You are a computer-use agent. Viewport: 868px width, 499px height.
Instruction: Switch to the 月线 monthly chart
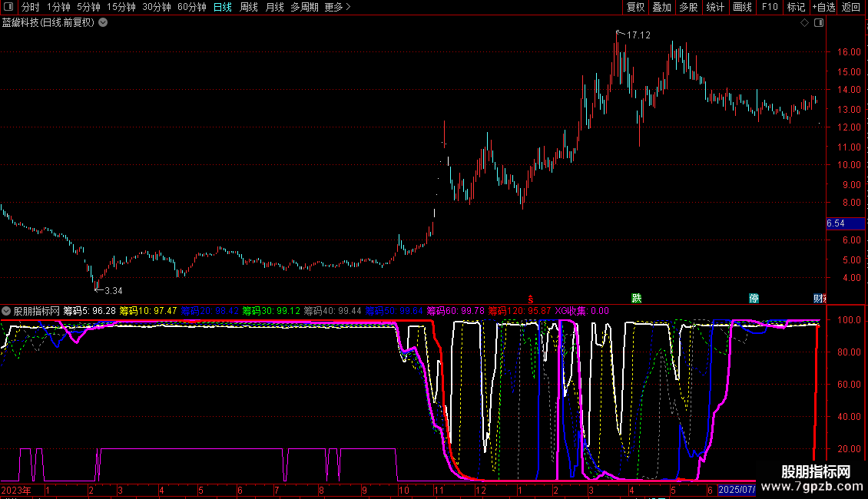(x=274, y=7)
